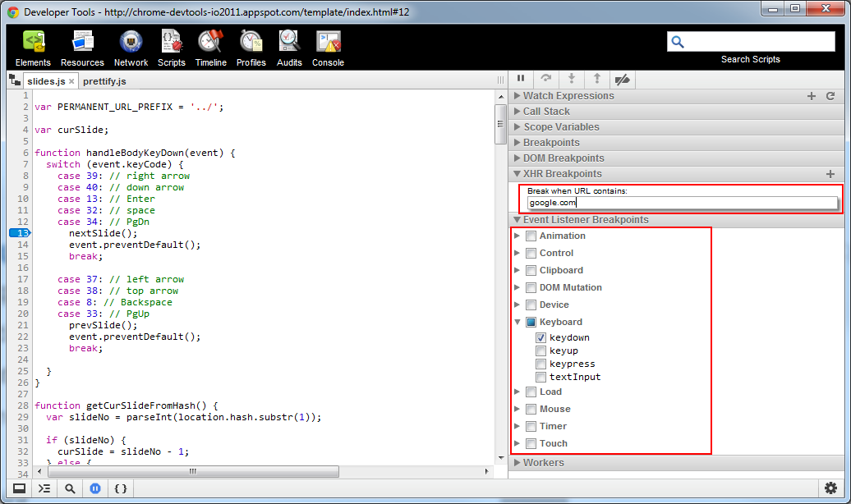Show the Console panel

pyautogui.click(x=328, y=48)
